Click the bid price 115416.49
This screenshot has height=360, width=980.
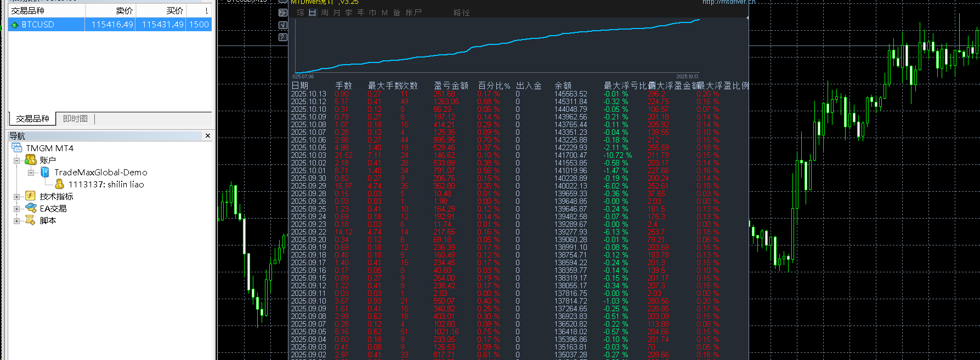click(x=112, y=25)
